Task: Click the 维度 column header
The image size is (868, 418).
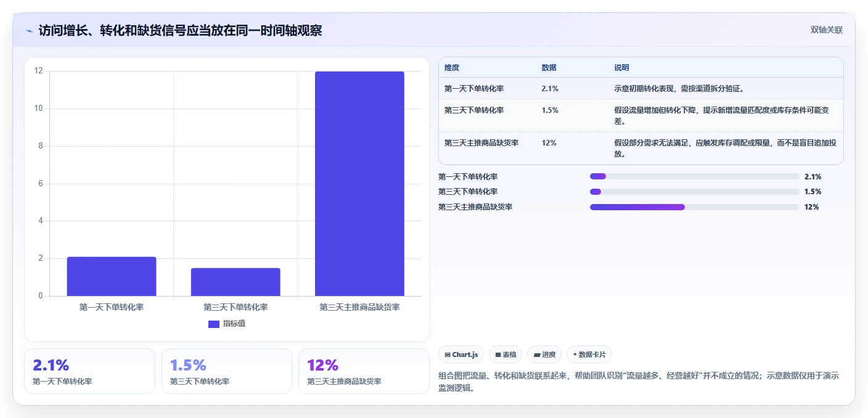Action: 452,68
